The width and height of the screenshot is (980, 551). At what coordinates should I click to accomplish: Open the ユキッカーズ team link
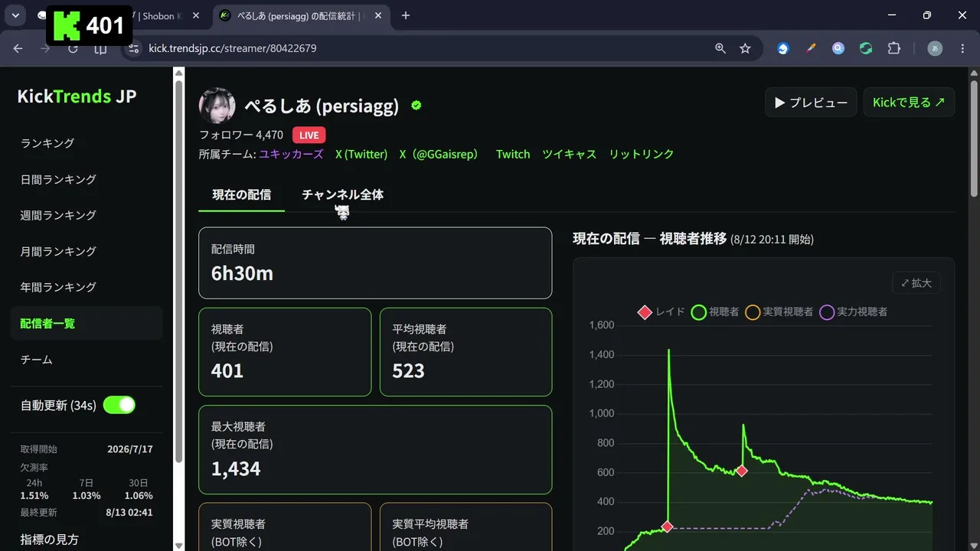point(291,154)
